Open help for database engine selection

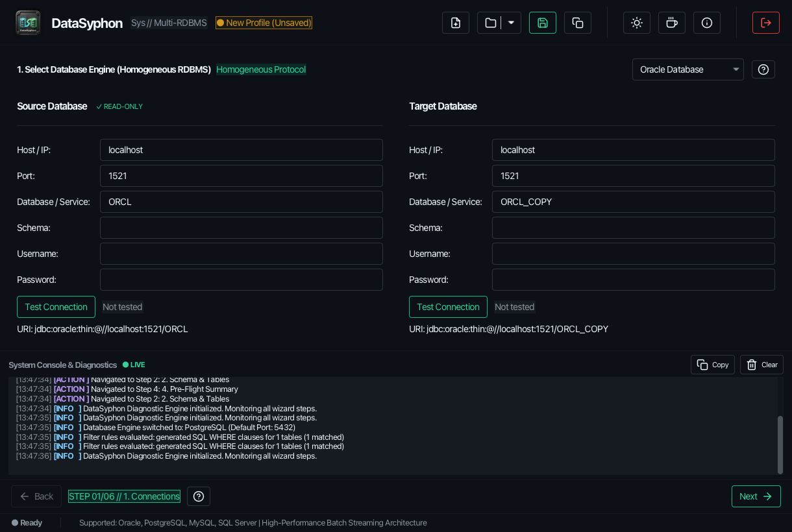pyautogui.click(x=763, y=69)
